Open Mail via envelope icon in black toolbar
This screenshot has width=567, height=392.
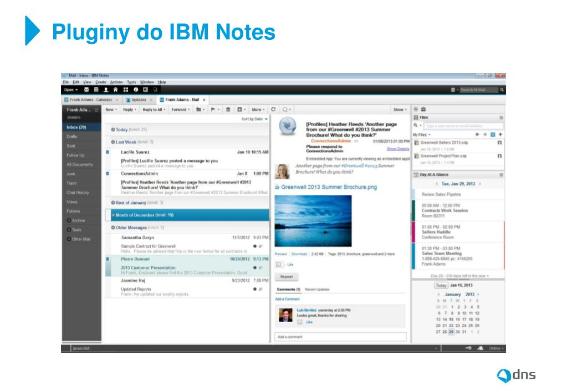click(x=86, y=90)
